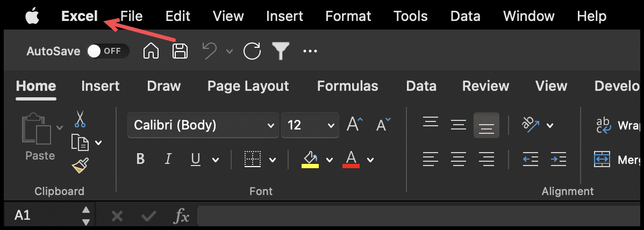
Task: Click the Save floppy disk icon
Action: coord(180,52)
